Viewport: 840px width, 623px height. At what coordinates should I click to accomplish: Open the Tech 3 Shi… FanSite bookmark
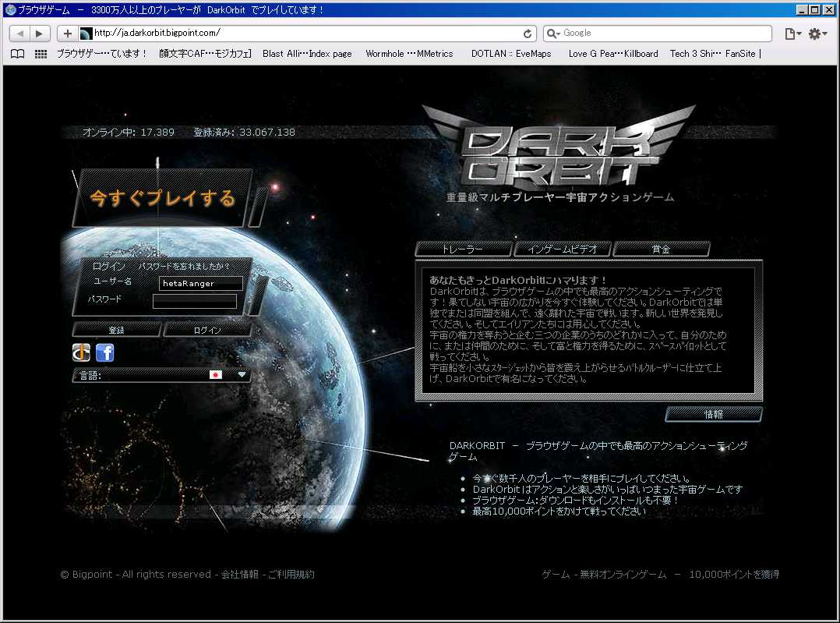point(712,54)
